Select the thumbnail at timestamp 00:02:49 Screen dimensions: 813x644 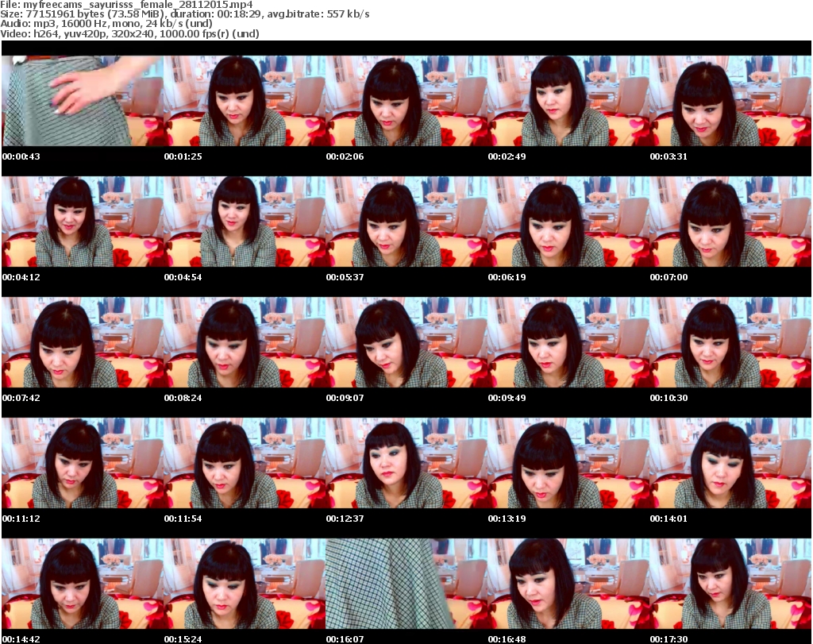coord(568,101)
